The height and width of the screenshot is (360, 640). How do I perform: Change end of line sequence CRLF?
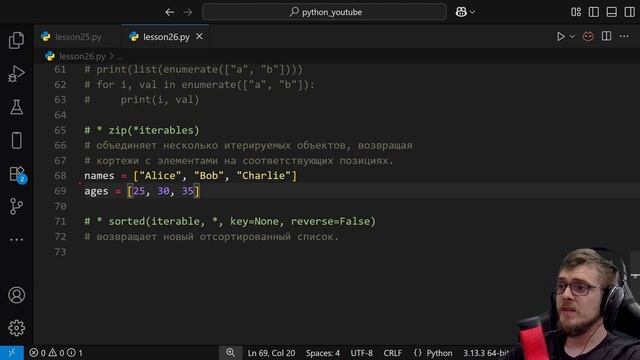(x=393, y=353)
